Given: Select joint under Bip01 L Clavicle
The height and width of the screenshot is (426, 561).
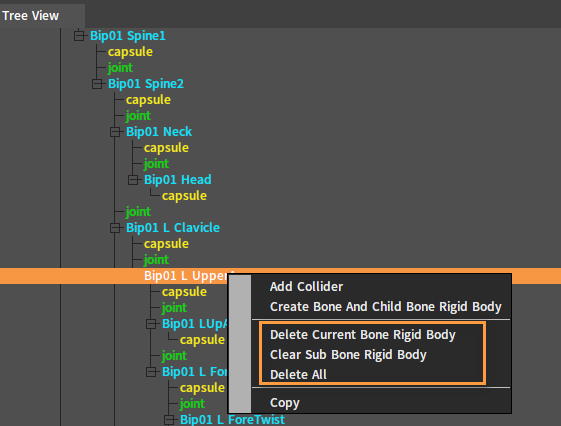Looking at the screenshot, I should click(x=156, y=260).
